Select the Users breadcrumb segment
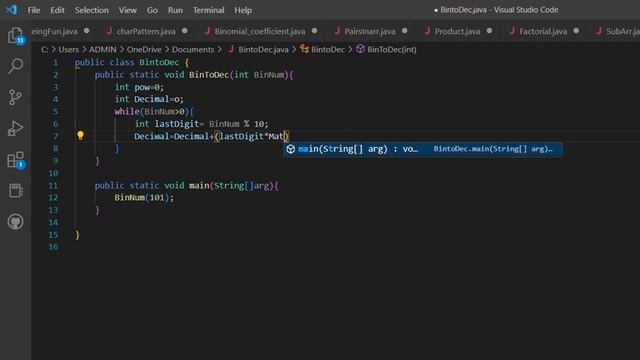Image resolution: width=640 pixels, height=360 pixels. [x=69, y=49]
